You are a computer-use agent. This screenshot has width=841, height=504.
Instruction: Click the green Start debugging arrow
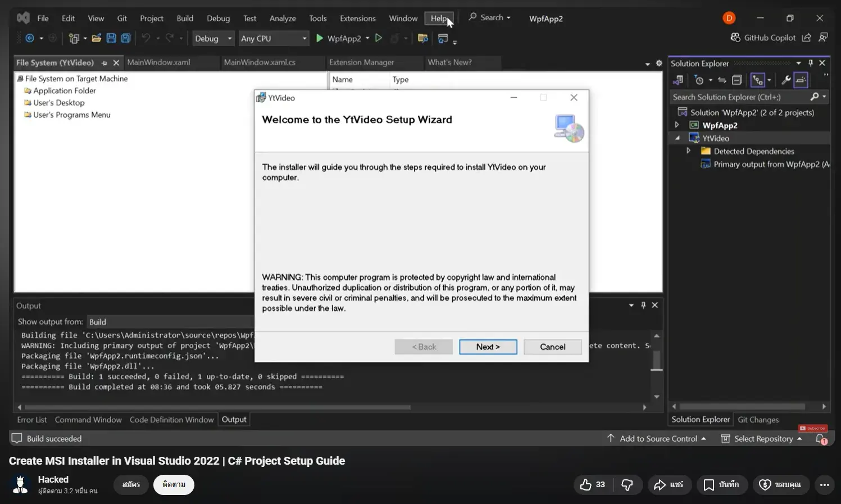[x=320, y=38]
